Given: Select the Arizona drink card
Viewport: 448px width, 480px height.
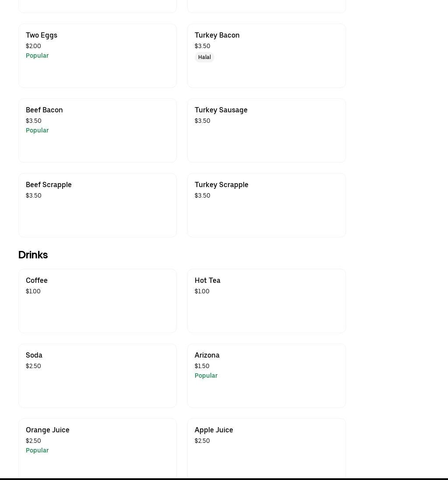Looking at the screenshot, I should pyautogui.click(x=266, y=376).
